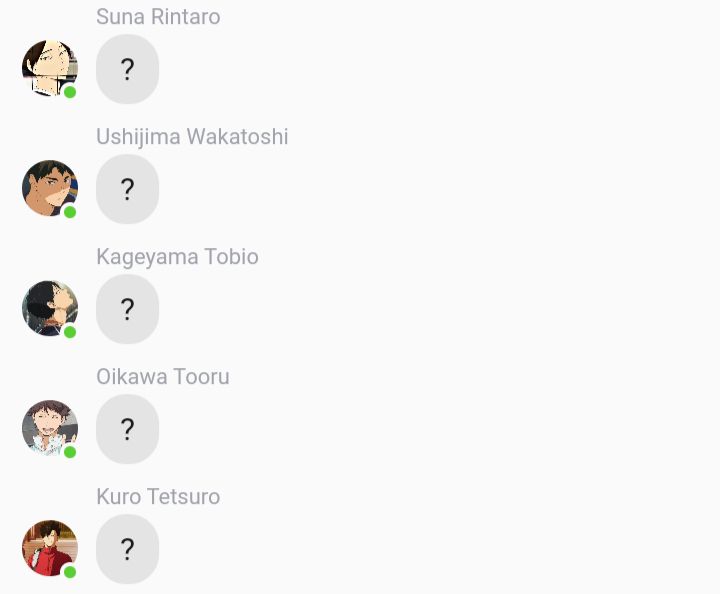Select Suna Rintaro's question mark message bubble
This screenshot has width=720, height=594.
(127, 69)
